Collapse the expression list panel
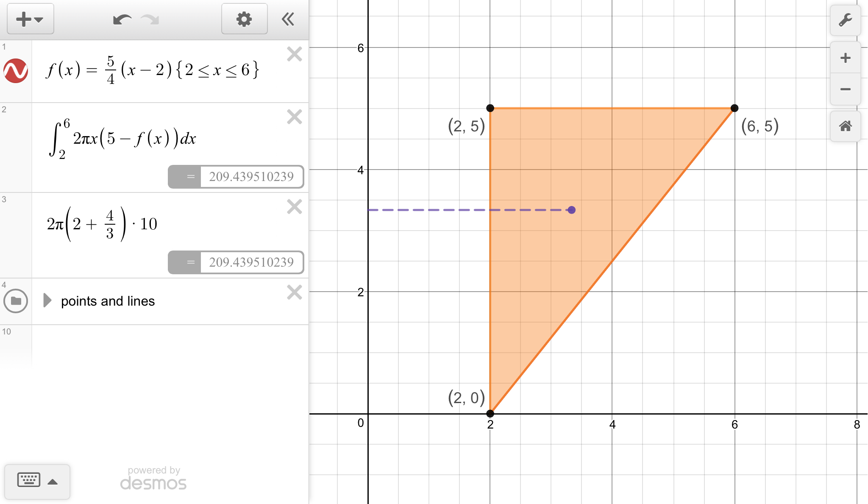This screenshot has width=868, height=504. point(288,19)
